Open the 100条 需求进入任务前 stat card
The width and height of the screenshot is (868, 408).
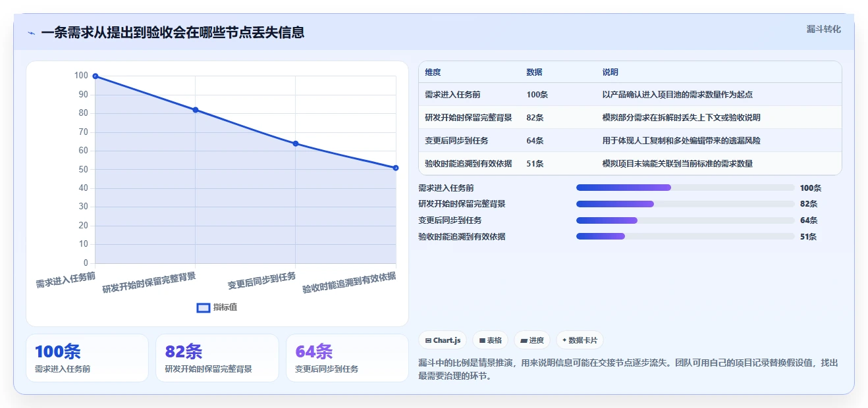point(87,358)
